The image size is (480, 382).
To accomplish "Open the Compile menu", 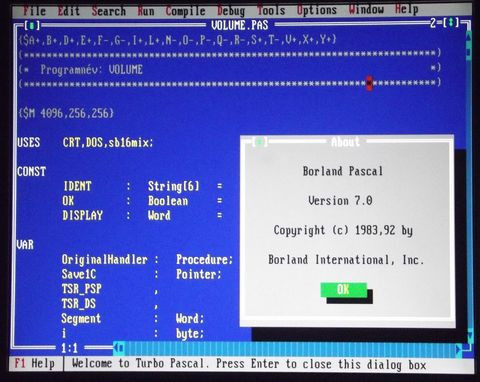I will tap(185, 11).
